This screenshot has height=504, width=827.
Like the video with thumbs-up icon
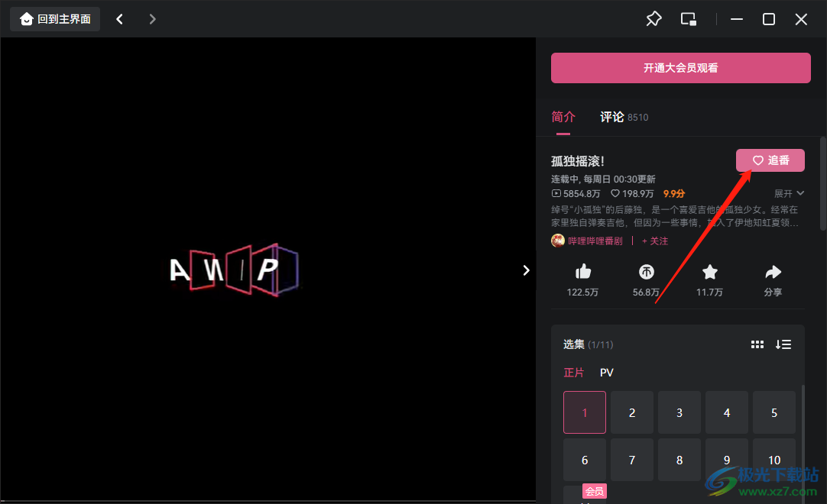[583, 272]
